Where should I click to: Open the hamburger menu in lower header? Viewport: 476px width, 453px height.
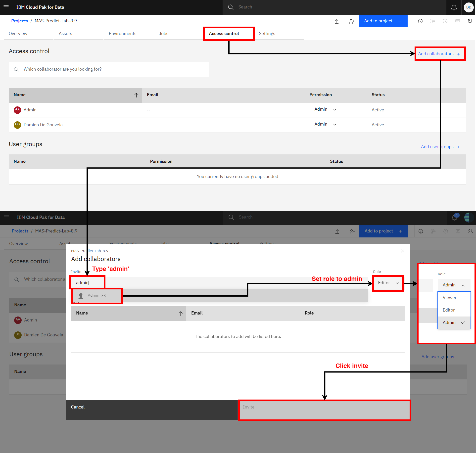[7, 217]
